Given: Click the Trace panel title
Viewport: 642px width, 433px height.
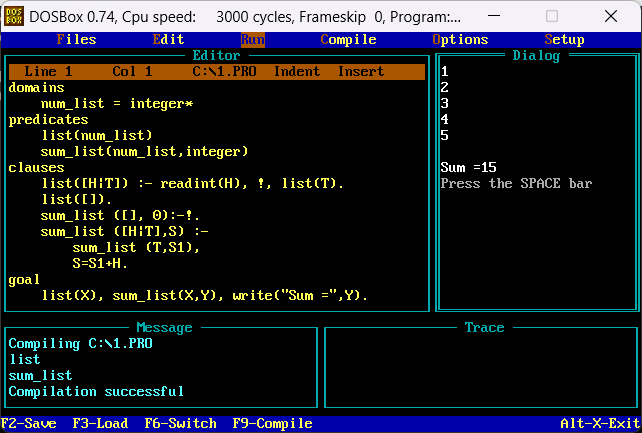Looking at the screenshot, I should [x=484, y=327].
